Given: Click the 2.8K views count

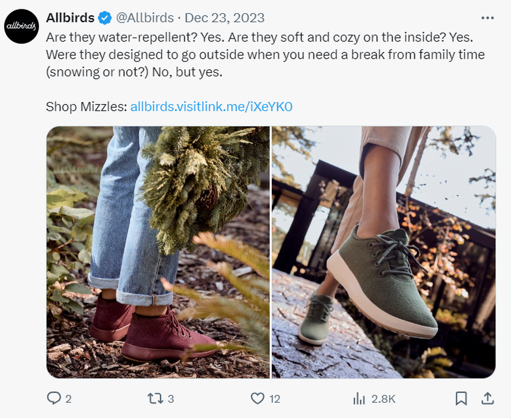Looking at the screenshot, I should pyautogui.click(x=383, y=399).
